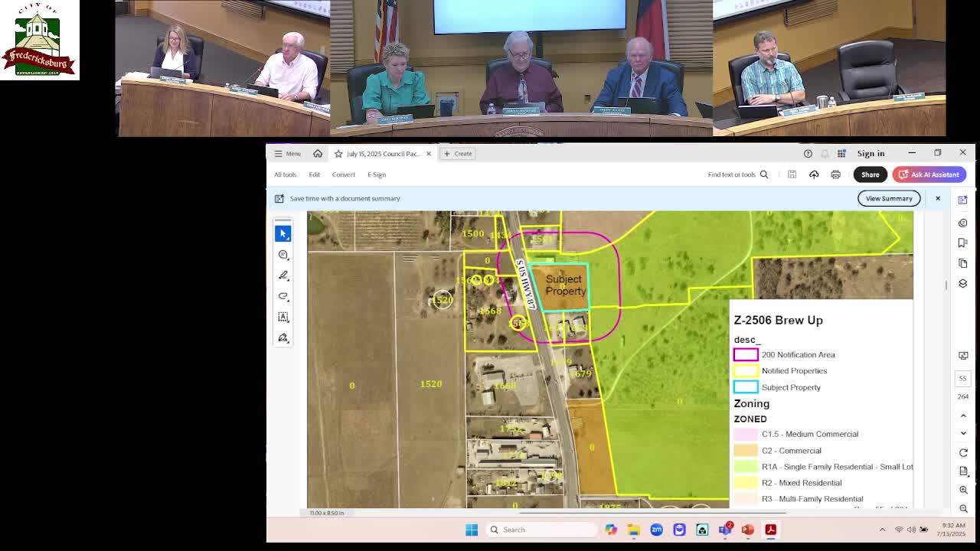
Task: Select the arrow selection tool
Action: point(283,233)
